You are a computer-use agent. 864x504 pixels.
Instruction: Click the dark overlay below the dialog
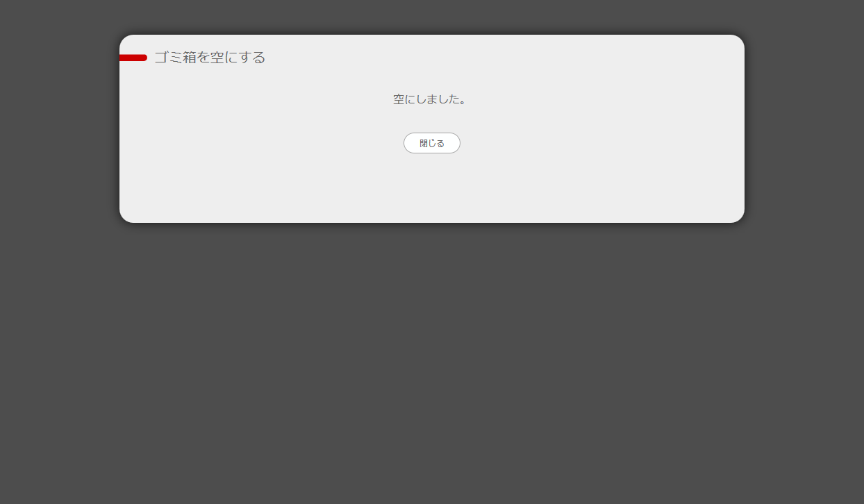click(x=432, y=361)
